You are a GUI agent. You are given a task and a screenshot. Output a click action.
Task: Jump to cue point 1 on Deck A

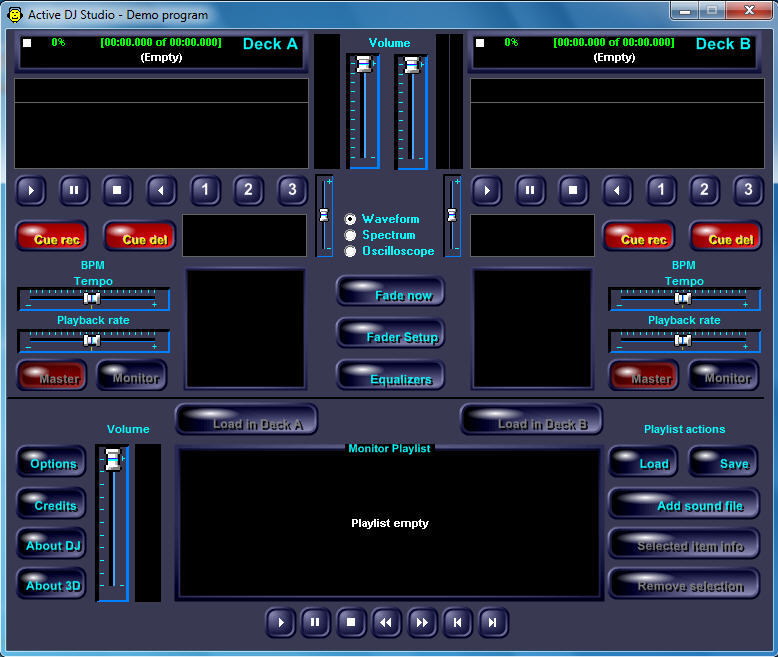pyautogui.click(x=205, y=191)
